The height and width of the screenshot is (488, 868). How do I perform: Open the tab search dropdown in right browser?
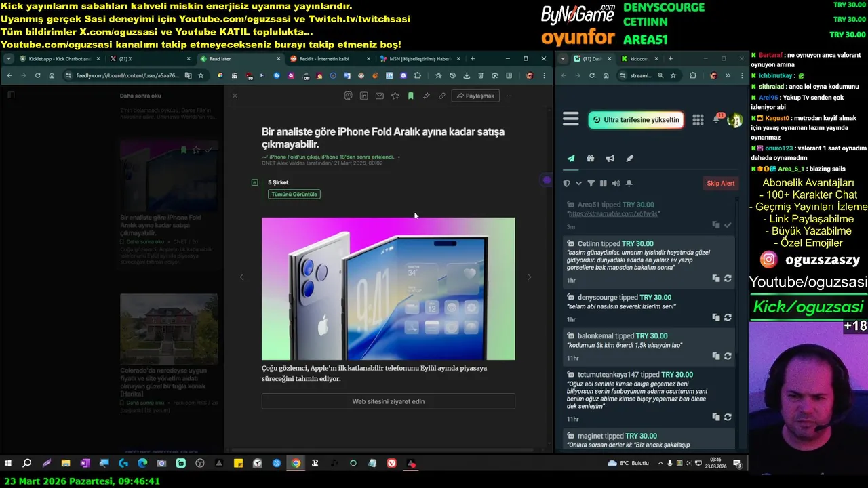[563, 59]
